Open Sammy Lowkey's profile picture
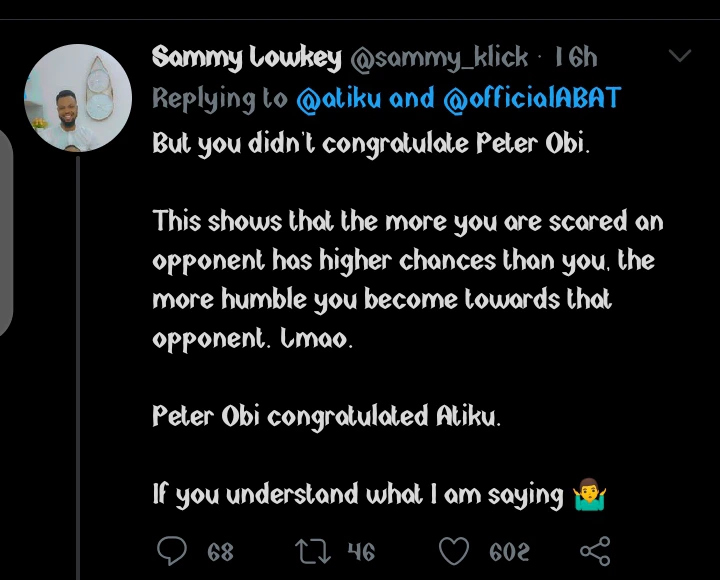Screen dimensions: 720x580 (78, 98)
